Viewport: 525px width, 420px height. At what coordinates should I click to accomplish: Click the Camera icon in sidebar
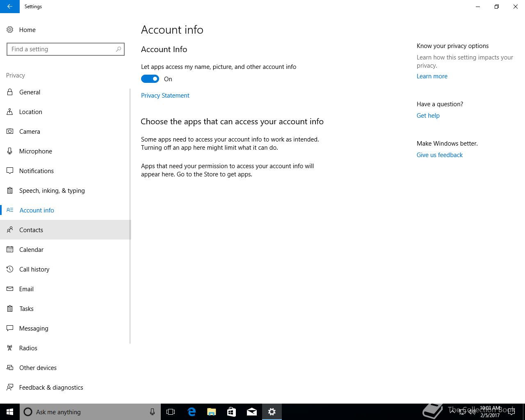point(10,131)
